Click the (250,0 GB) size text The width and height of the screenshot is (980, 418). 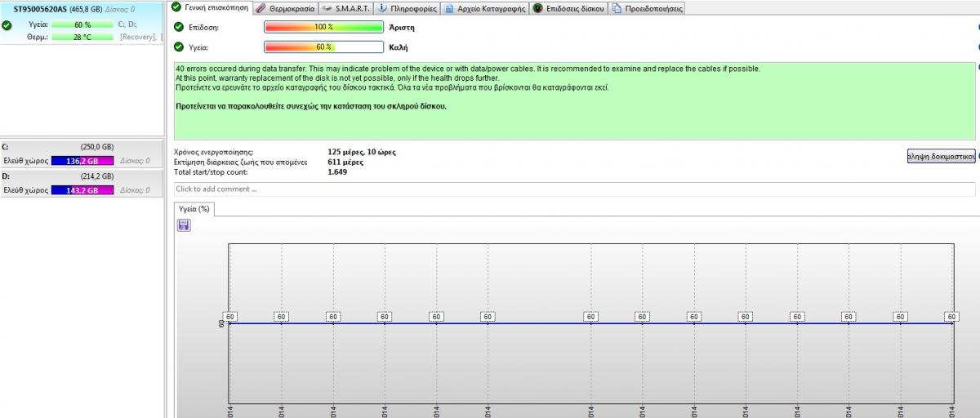pyautogui.click(x=97, y=147)
